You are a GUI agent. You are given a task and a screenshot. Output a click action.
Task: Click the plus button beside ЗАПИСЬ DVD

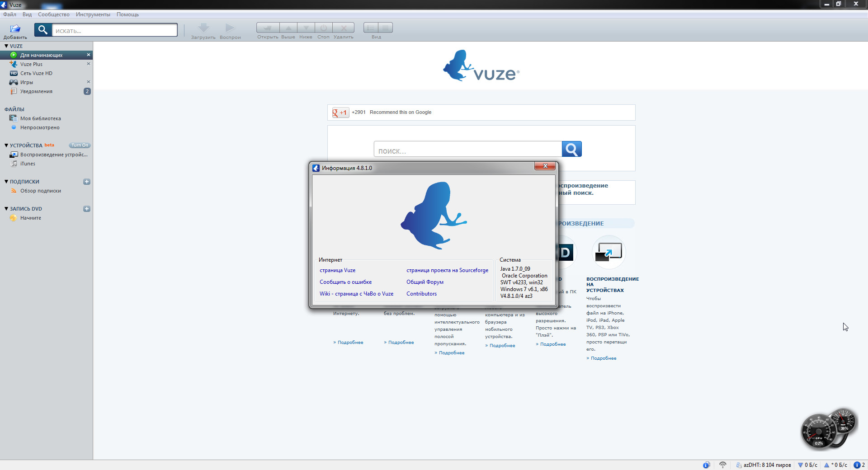click(x=87, y=209)
